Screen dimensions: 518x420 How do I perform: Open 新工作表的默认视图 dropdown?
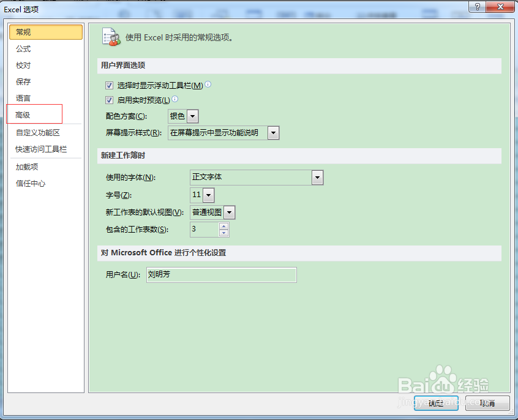(229, 212)
